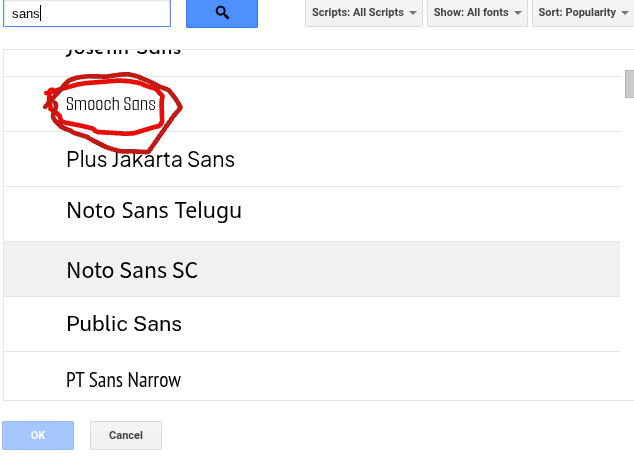Select the Smooch Sans font
Viewport: 634px width, 469px height.
click(x=111, y=104)
